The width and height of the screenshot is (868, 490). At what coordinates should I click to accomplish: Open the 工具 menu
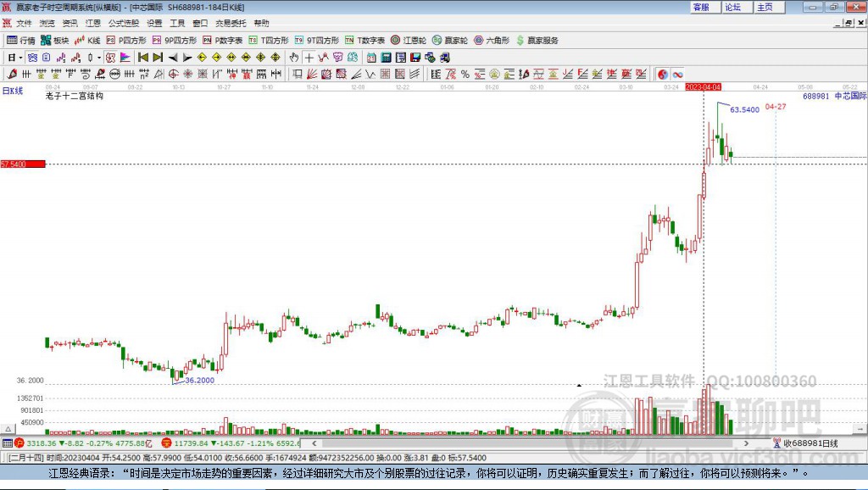click(177, 23)
